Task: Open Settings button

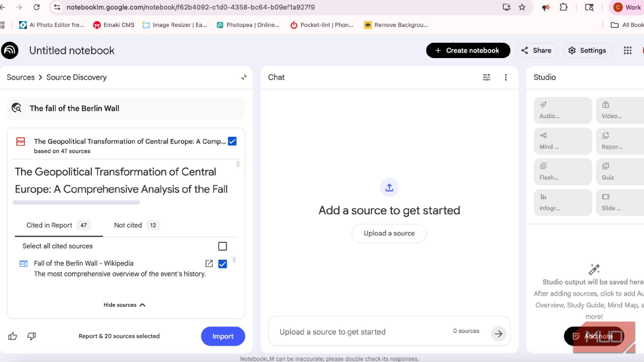Action: (x=588, y=50)
